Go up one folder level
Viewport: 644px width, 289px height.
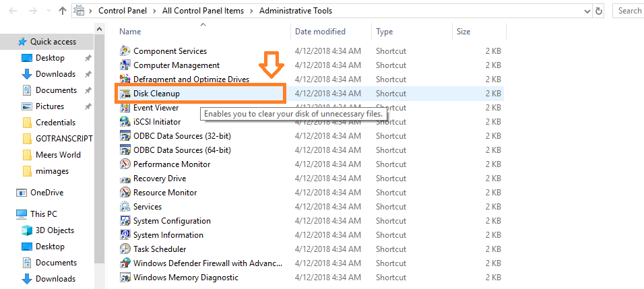coord(63,11)
